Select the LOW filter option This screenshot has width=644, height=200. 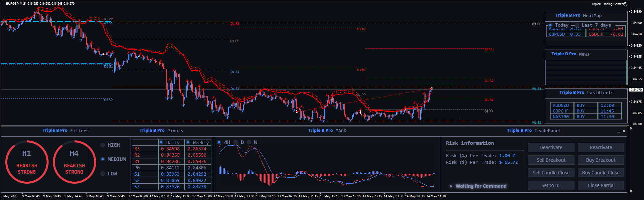(103, 174)
